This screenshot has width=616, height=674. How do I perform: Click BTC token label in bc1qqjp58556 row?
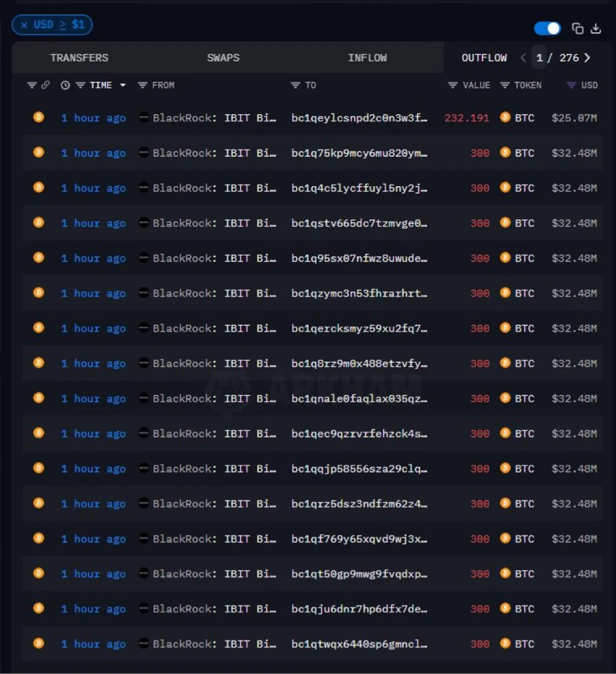click(x=525, y=469)
